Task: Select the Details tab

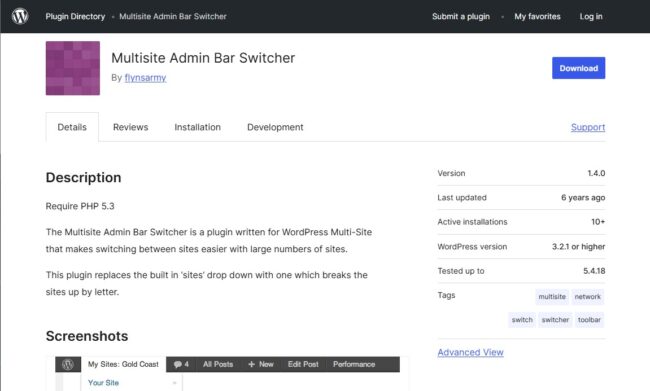Action: point(72,127)
